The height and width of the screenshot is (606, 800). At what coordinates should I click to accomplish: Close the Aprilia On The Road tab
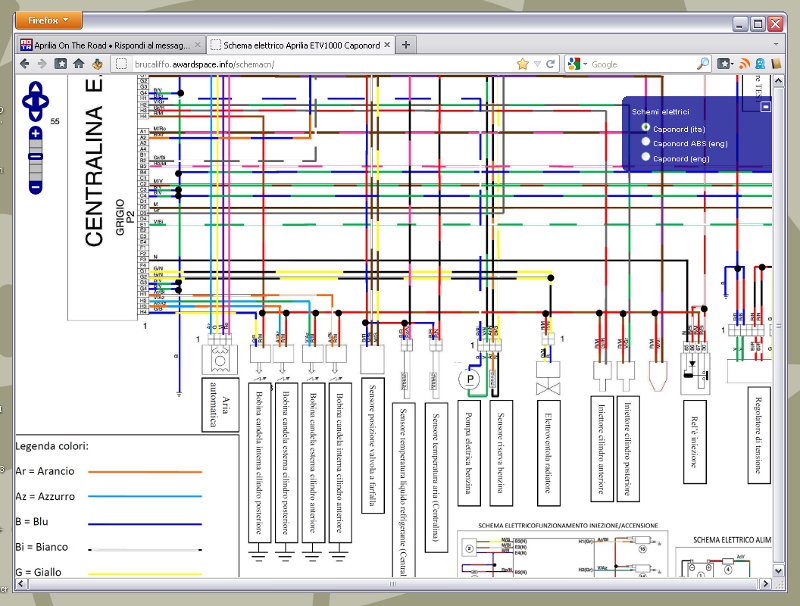tap(198, 45)
